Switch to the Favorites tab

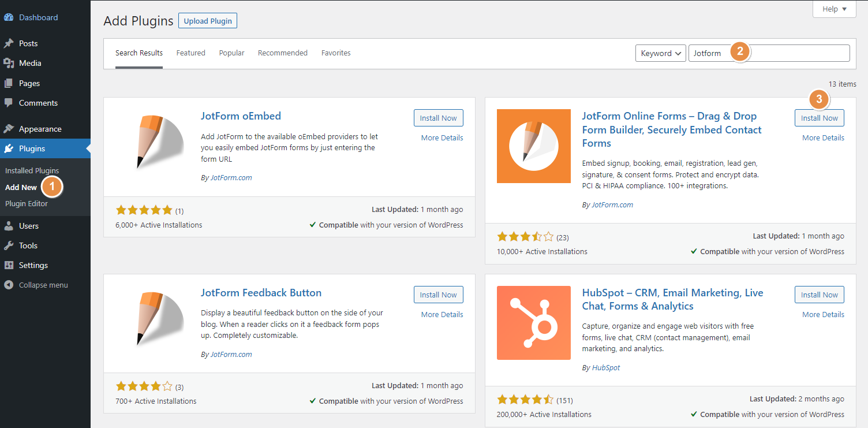pos(336,53)
